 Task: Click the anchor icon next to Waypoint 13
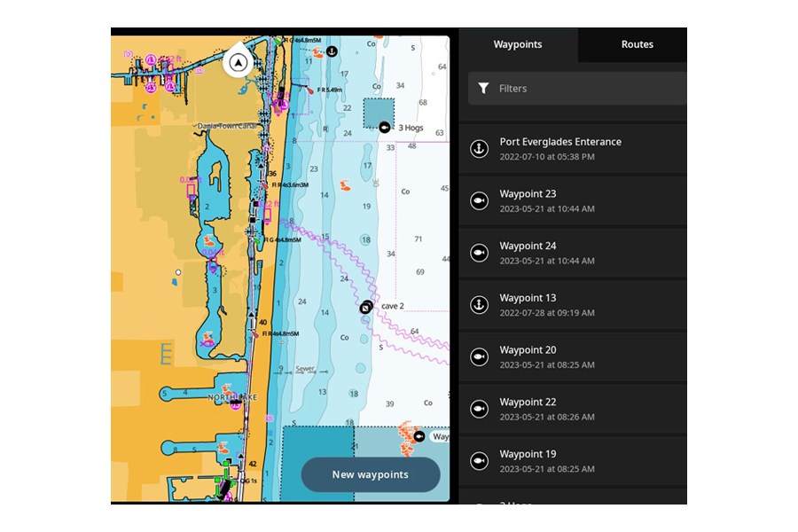point(479,305)
